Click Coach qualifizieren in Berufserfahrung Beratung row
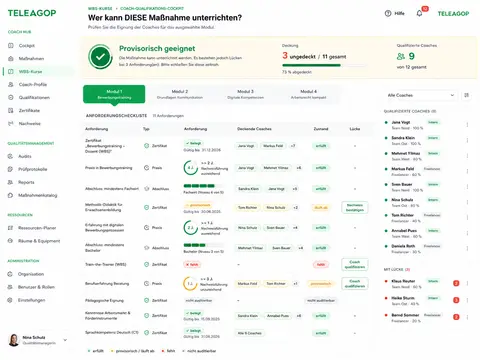Screen dimensions: 480x360 click(x=355, y=284)
